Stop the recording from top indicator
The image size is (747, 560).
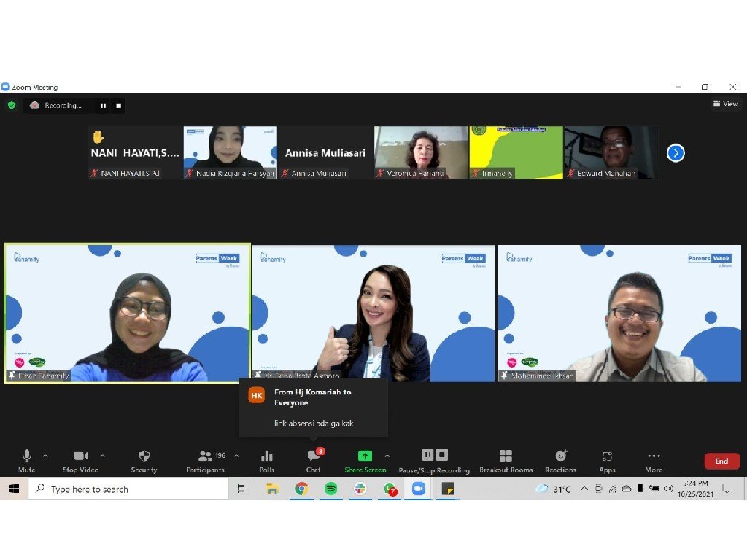click(119, 106)
